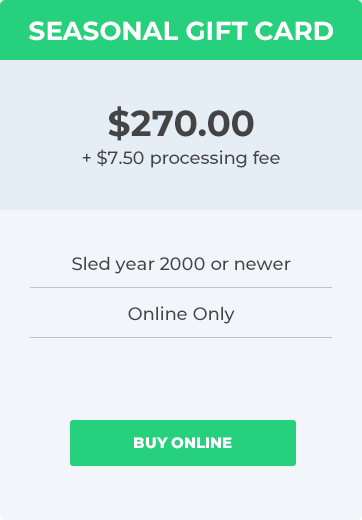Click the BUY ONLINE button
Viewport: 362px width, 520px height.
(183, 443)
